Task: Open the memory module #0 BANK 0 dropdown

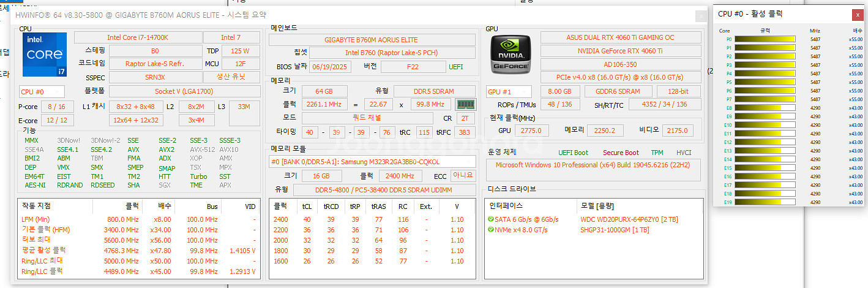Action: tap(372, 162)
